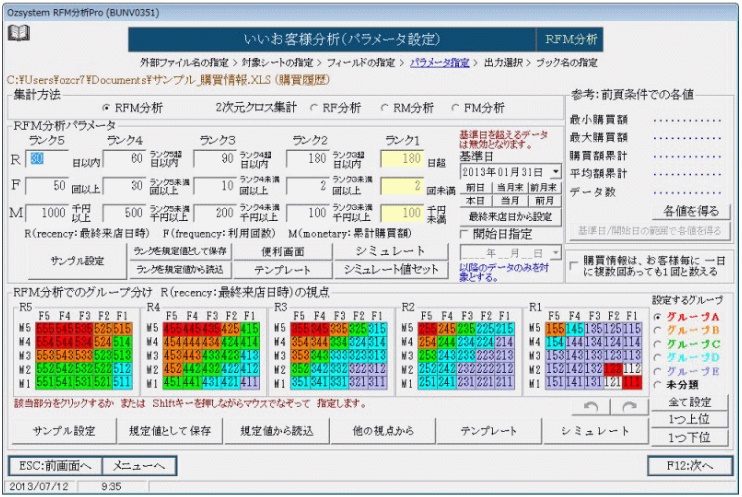Image resolution: width=742 pixels, height=497 pixels.
Task: Click the Rank5 R value input field
Action: [46, 158]
